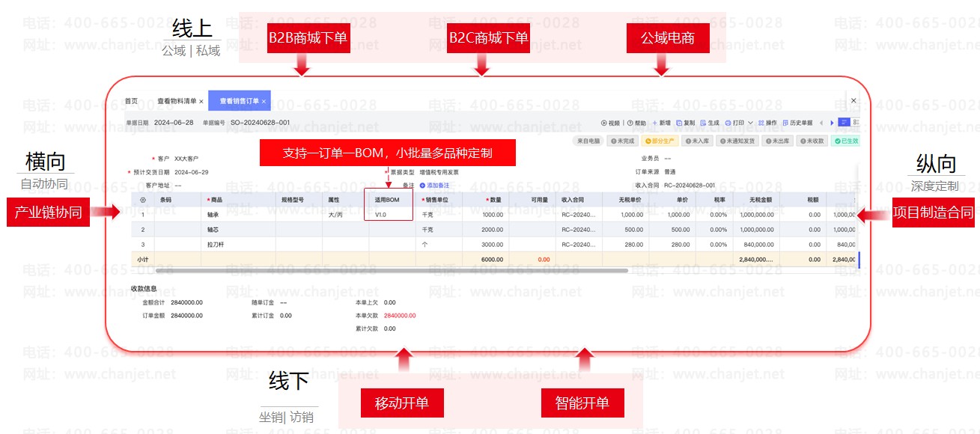
Task: Click 新增 to add a new order
Action: click(661, 123)
